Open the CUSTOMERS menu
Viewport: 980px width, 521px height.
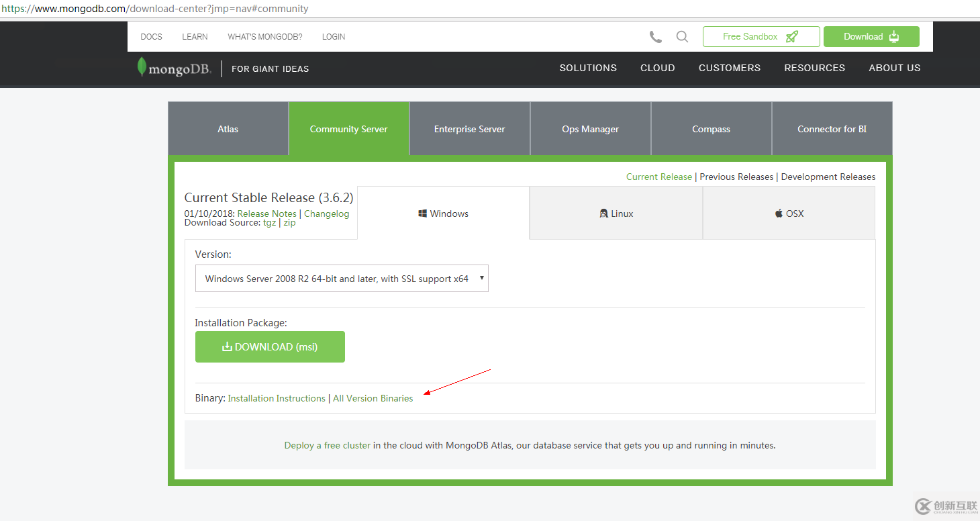coord(730,68)
